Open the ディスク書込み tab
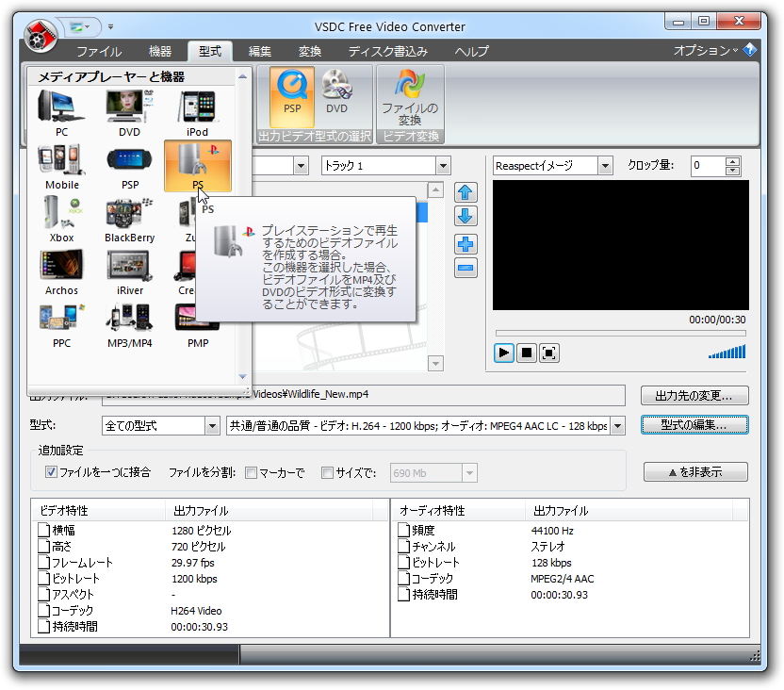 click(388, 52)
